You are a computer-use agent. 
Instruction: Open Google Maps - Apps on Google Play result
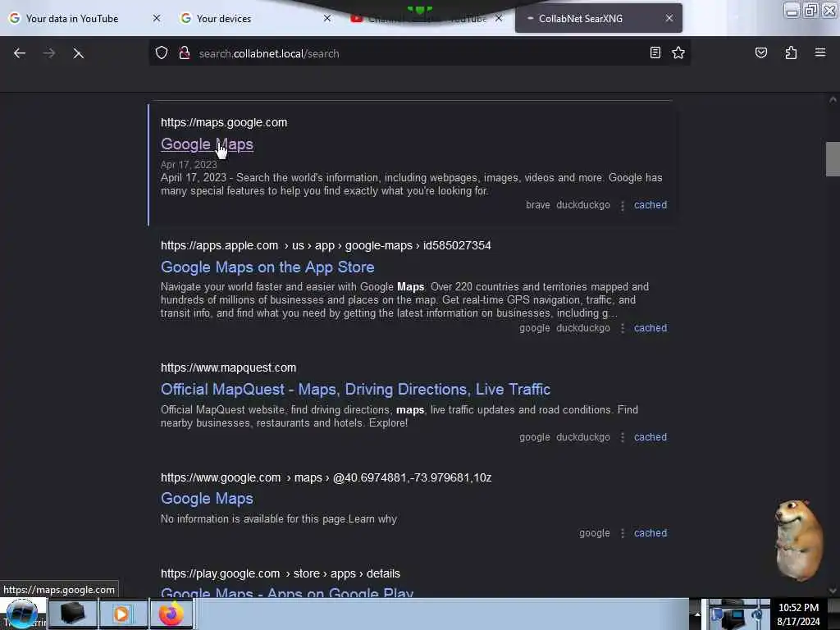287,592
